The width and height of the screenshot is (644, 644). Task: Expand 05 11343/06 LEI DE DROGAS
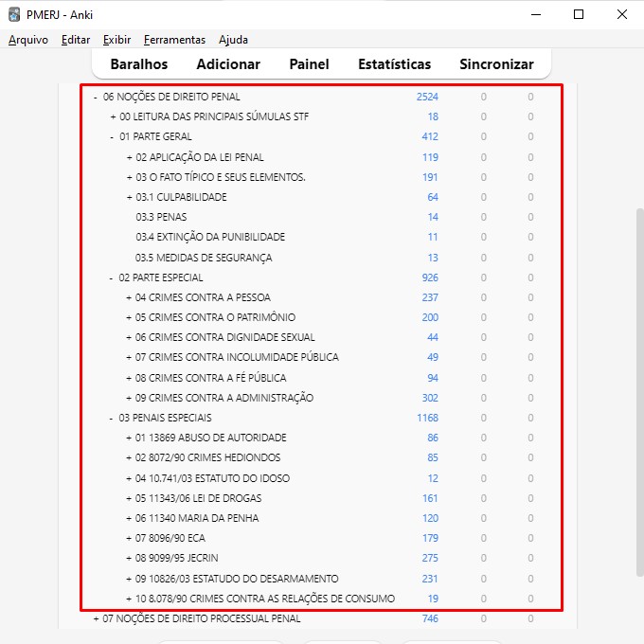point(129,498)
